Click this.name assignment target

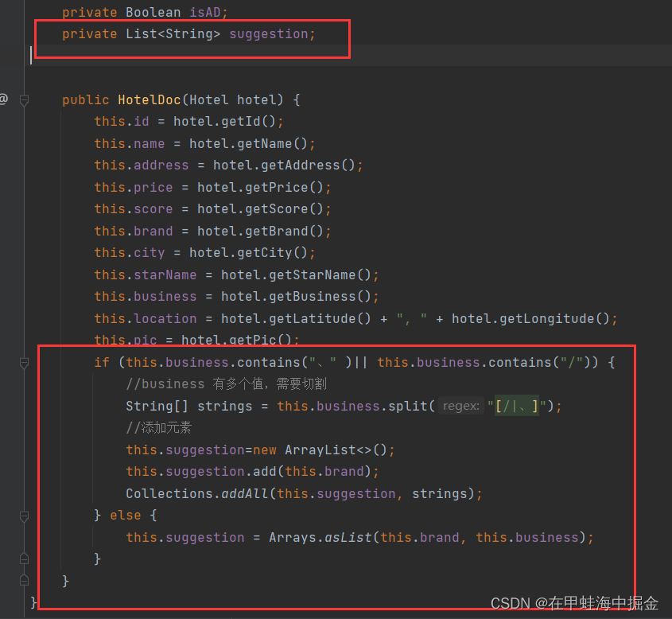(130, 143)
